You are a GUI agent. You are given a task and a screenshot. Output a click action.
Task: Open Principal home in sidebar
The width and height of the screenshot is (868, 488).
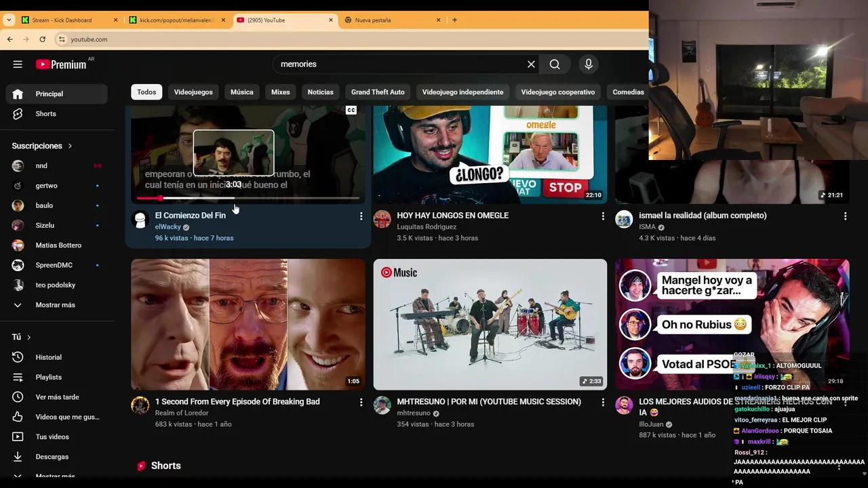click(x=57, y=94)
